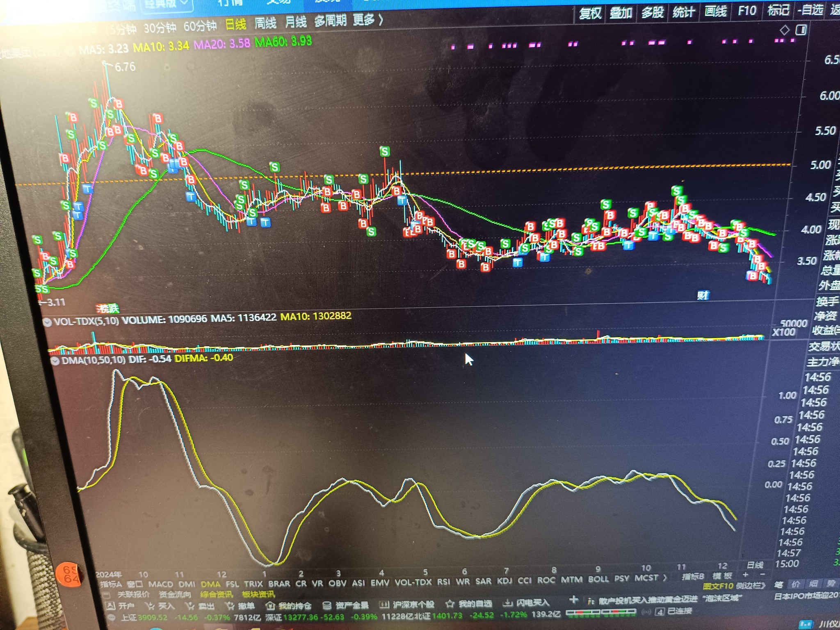Image resolution: width=840 pixels, height=630 pixels.
Task: Click the 我的自选 star icon
Action: [x=450, y=603]
